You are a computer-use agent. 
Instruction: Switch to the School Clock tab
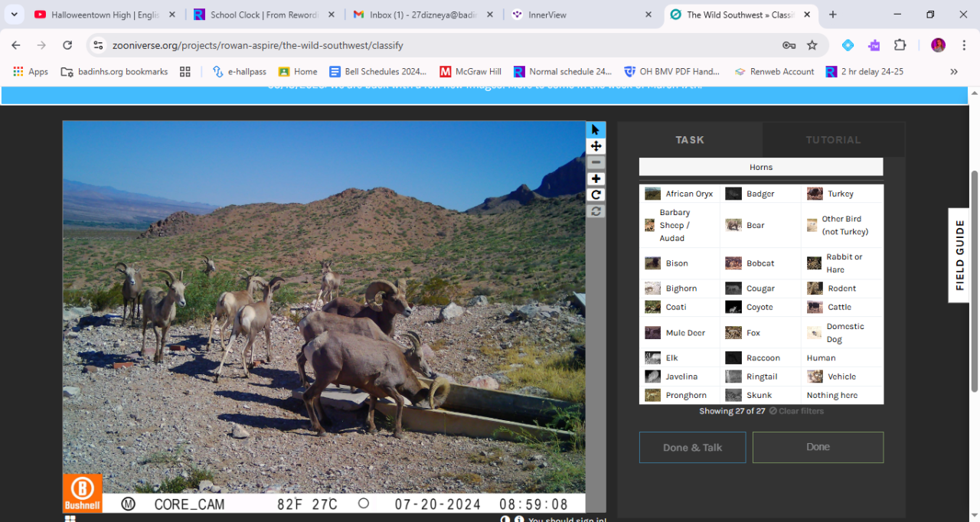(263, 15)
